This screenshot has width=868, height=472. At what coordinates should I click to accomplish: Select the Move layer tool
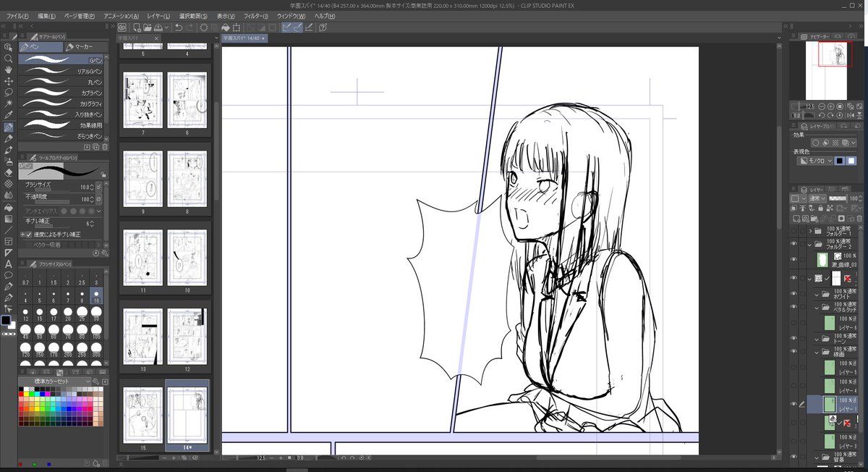click(x=9, y=81)
